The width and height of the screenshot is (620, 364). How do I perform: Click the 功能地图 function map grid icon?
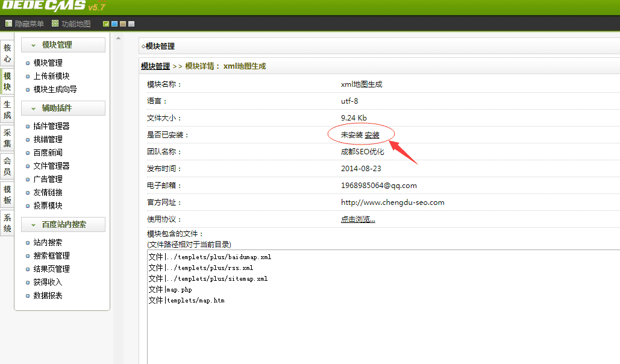(x=55, y=24)
